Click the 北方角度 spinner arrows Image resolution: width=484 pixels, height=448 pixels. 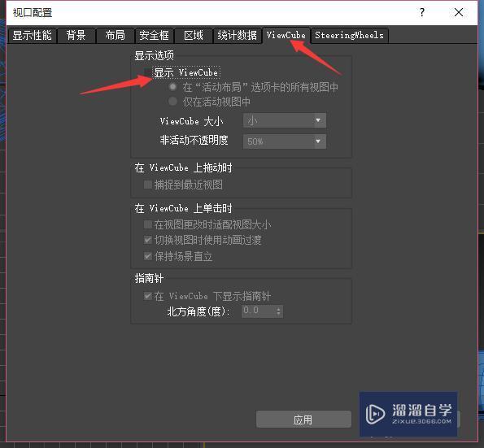coord(279,311)
